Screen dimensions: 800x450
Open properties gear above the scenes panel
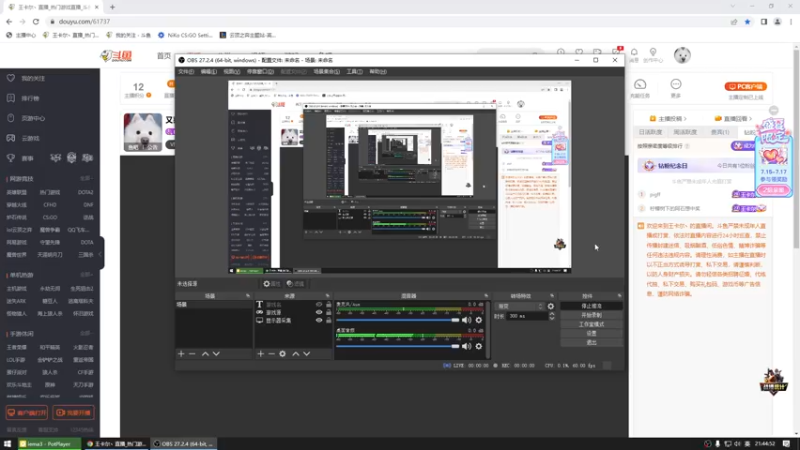271,284
